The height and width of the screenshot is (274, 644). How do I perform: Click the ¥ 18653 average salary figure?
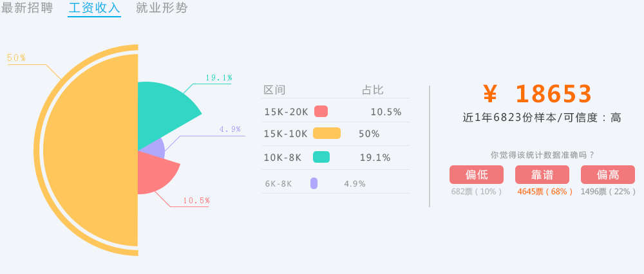[538, 95]
